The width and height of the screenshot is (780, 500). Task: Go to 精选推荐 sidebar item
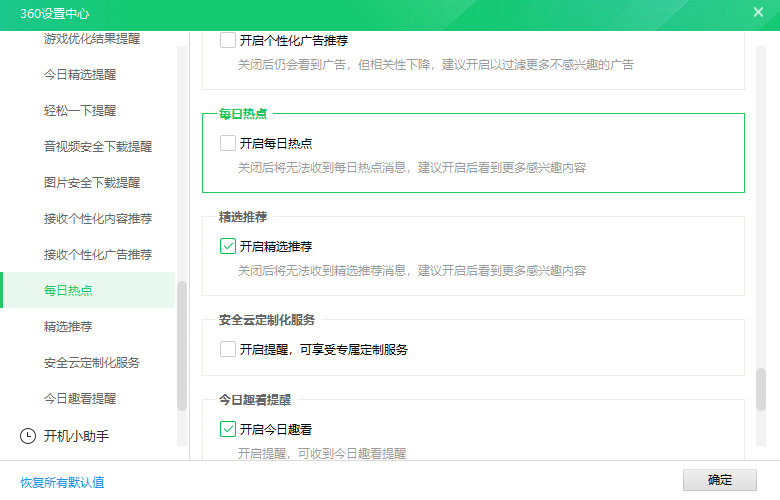(x=68, y=327)
